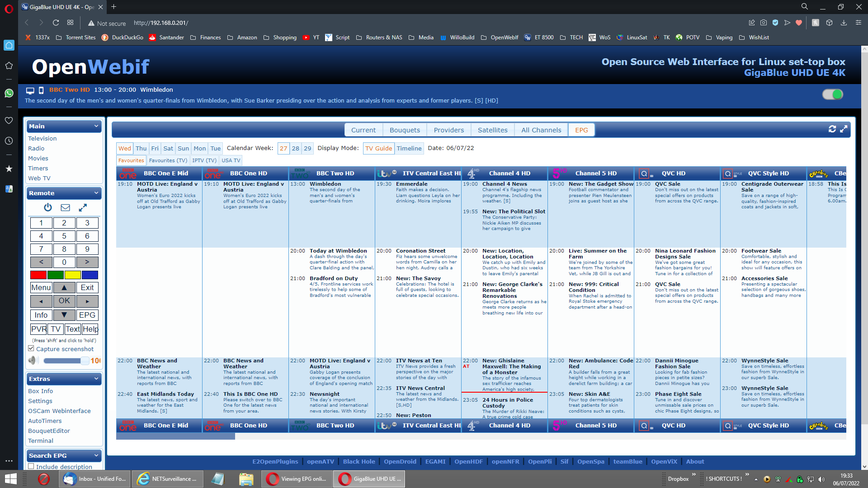Switch display mode to Timeline
868x488 pixels.
409,148
